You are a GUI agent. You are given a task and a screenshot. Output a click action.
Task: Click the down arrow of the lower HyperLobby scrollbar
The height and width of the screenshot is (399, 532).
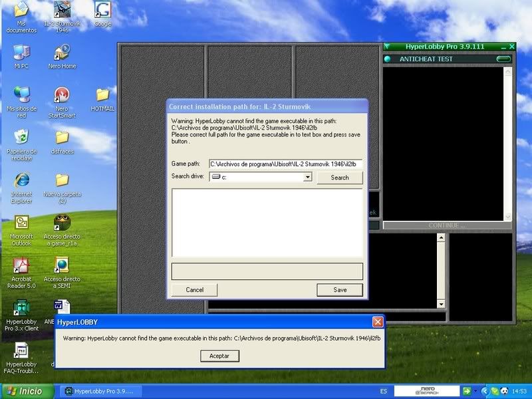441,304
